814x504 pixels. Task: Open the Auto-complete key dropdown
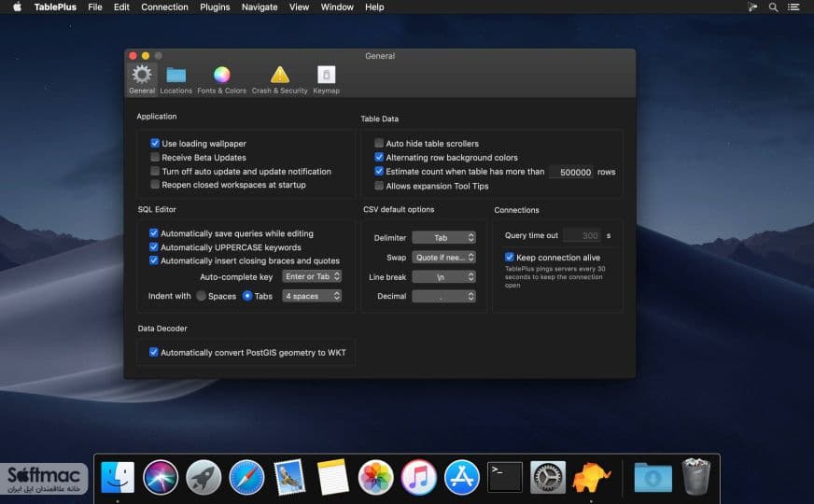[312, 276]
